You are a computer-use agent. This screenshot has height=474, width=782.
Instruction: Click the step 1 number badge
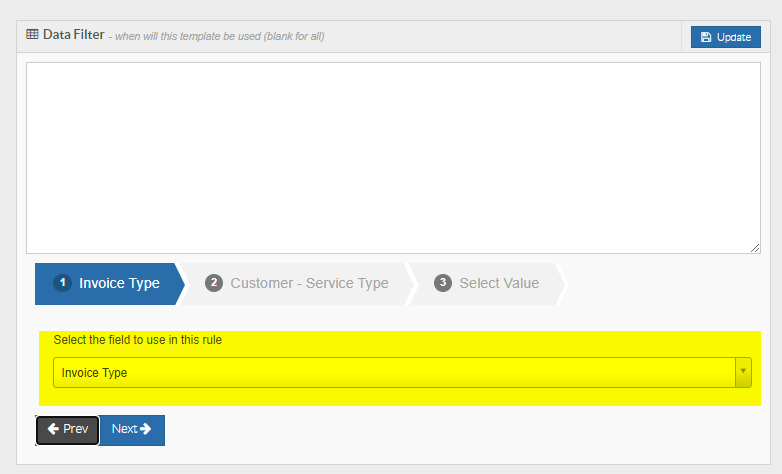[x=62, y=282]
